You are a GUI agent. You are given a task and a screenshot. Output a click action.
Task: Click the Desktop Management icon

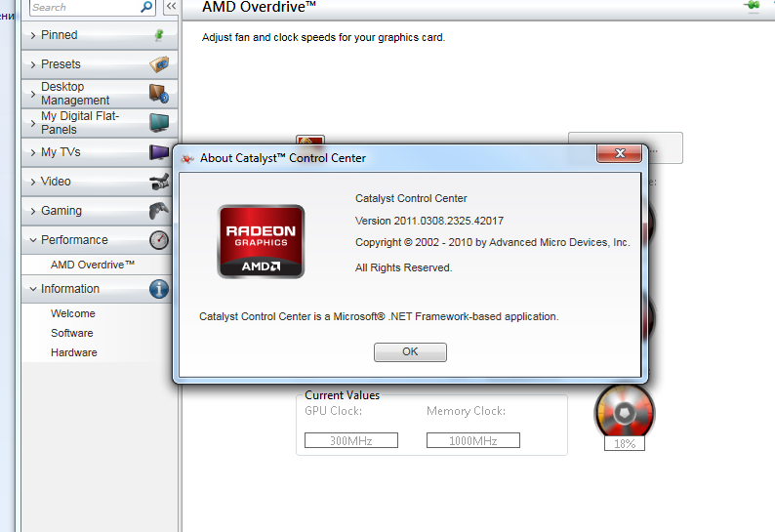coord(159,93)
